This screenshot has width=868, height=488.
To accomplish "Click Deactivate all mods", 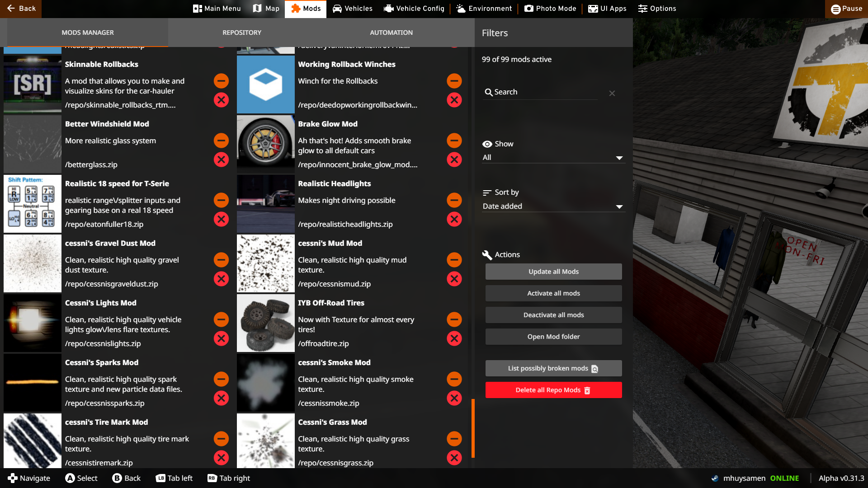I will (553, 315).
